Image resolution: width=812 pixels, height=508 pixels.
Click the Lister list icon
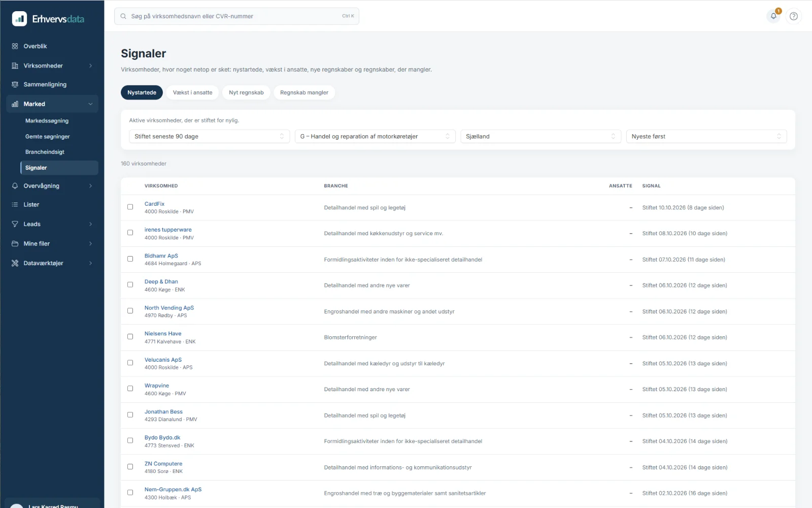coord(15,205)
